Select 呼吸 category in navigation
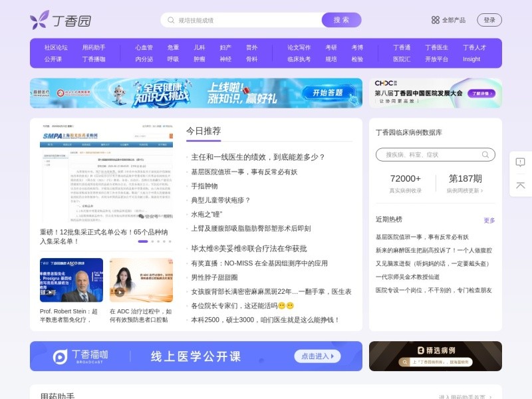The image size is (532, 399). pos(173,59)
